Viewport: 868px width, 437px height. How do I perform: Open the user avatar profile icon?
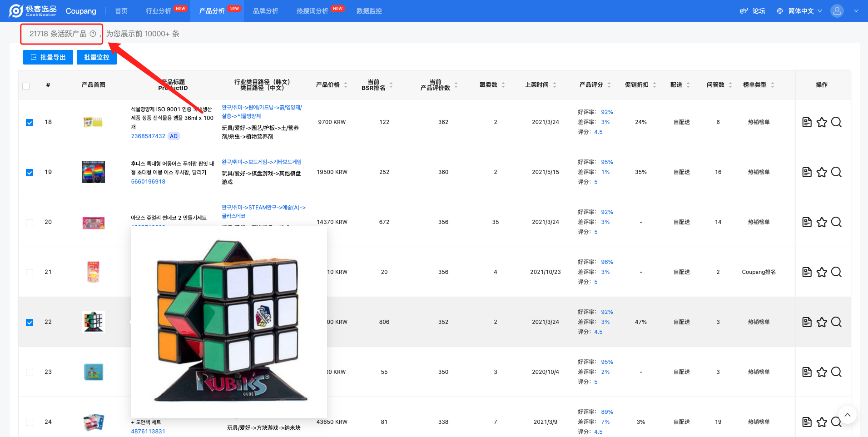click(837, 11)
